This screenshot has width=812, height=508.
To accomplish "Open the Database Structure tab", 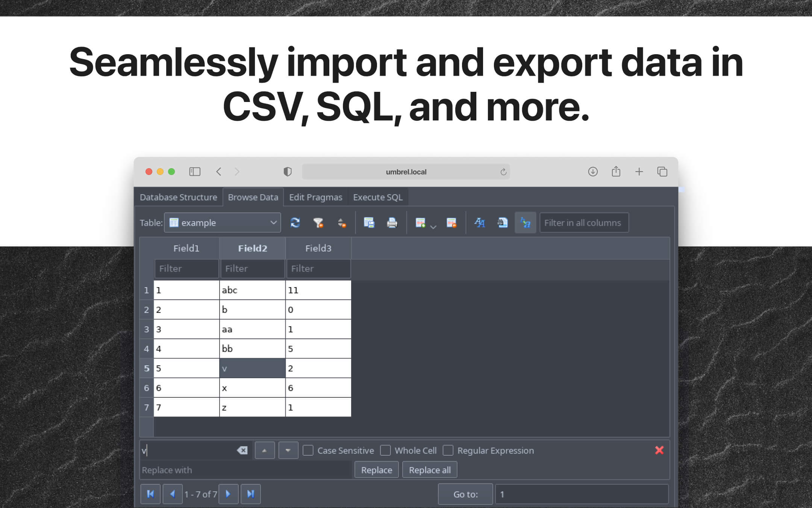I will pos(178,197).
